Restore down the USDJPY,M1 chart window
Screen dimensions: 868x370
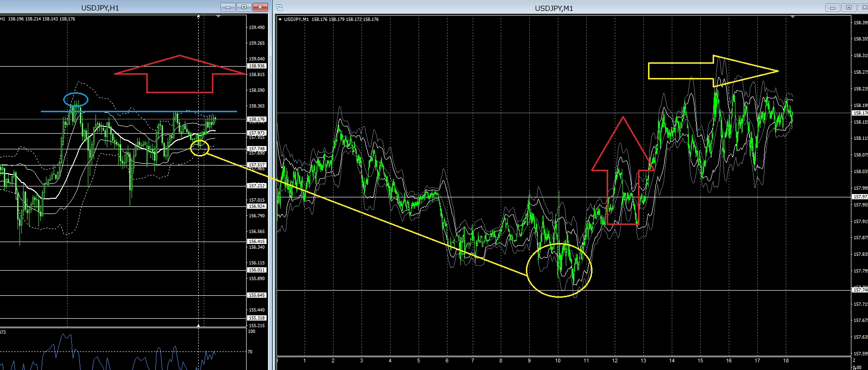849,8
